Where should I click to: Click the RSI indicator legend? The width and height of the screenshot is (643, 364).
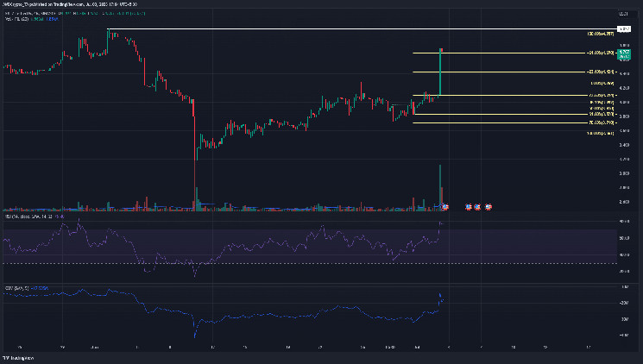click(35, 216)
